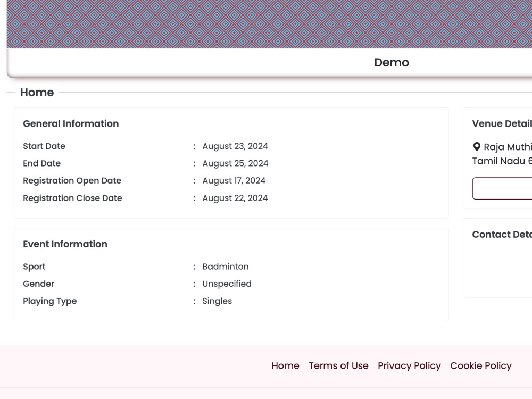This screenshot has width=532, height=399.
Task: Click the patterned tournament banner image
Action: (269, 24)
